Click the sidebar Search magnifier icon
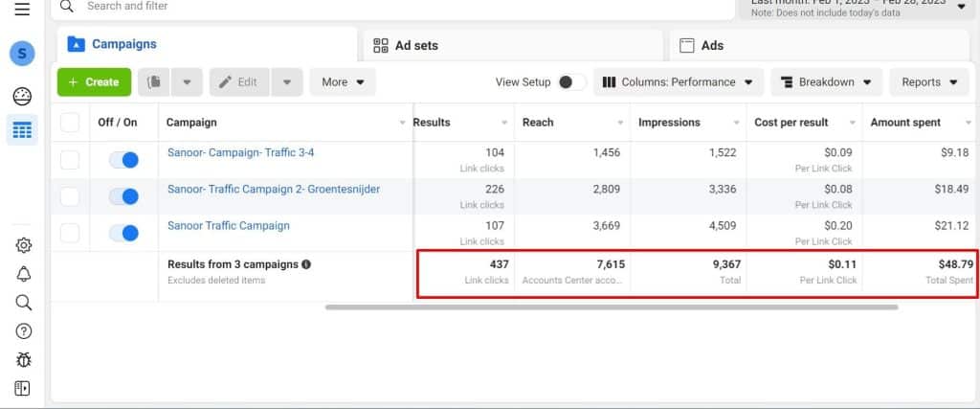 [x=23, y=303]
